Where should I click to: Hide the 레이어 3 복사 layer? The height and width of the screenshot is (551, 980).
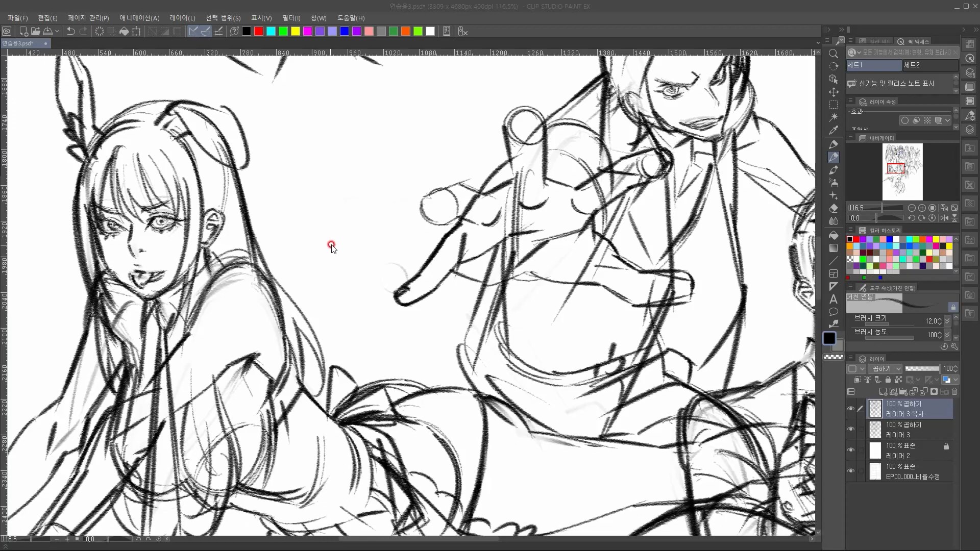pos(850,409)
